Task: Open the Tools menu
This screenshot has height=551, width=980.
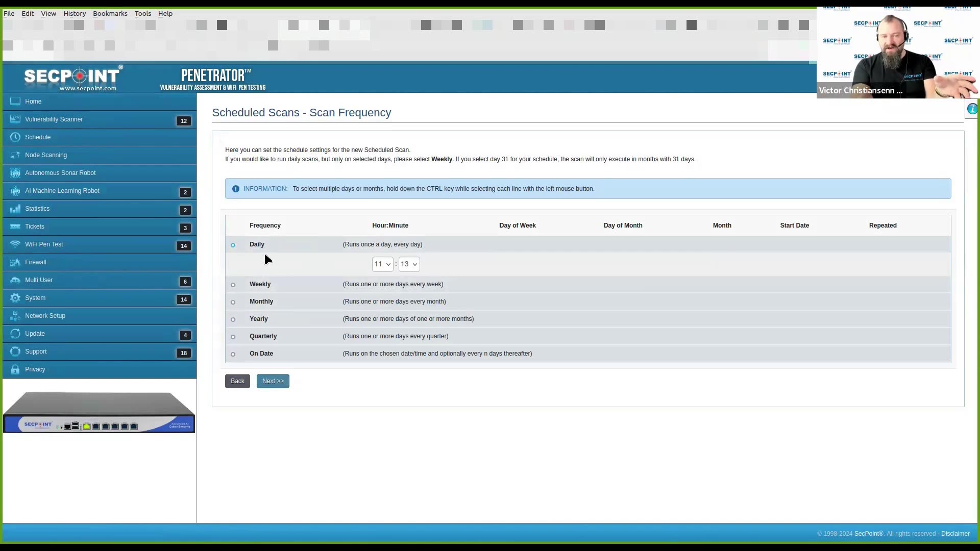Action: pyautogui.click(x=142, y=13)
